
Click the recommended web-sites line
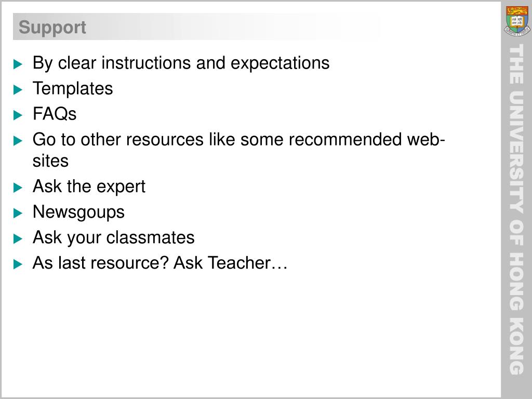click(x=239, y=150)
